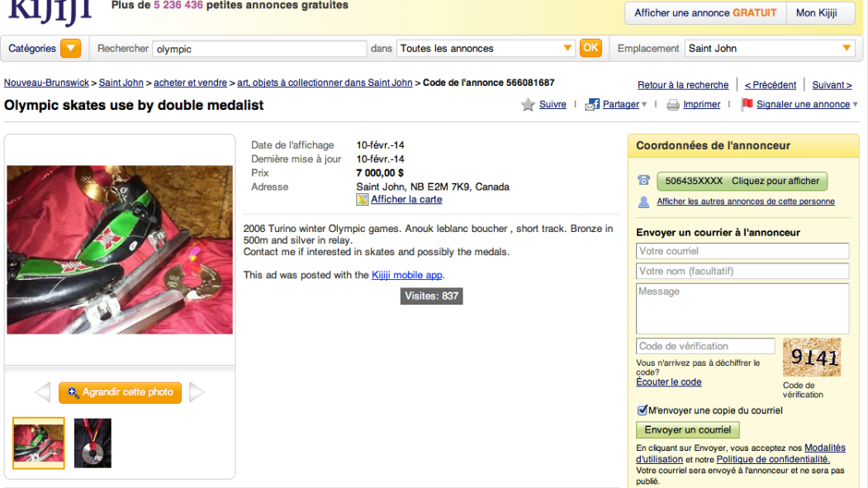The width and height of the screenshot is (868, 488).
Task: Open the Kijiji mobile app link
Action: point(407,275)
